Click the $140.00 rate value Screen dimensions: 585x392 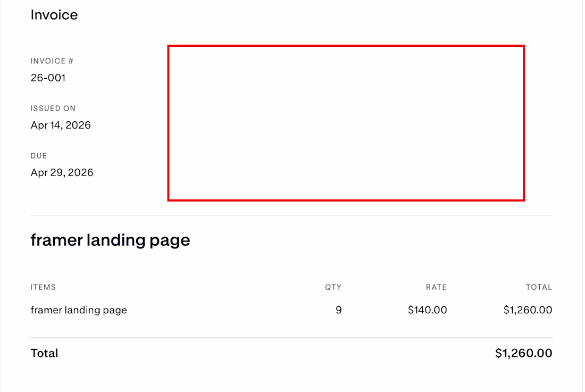427,310
